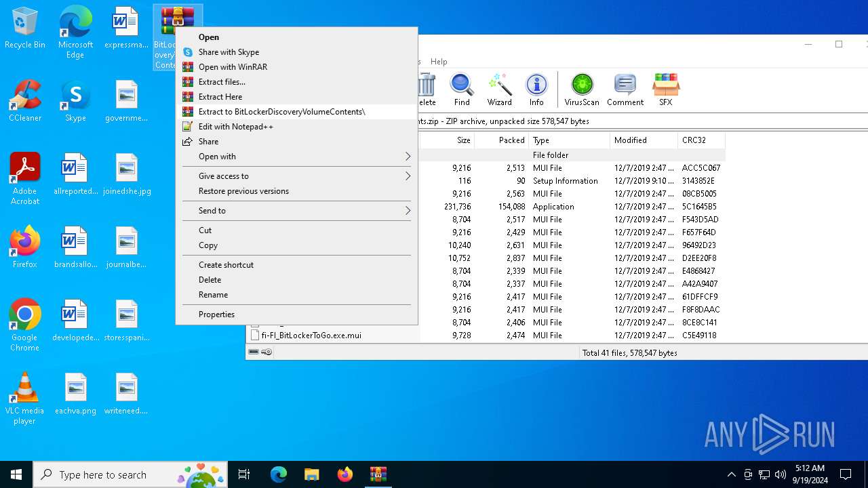868x488 pixels.
Task: Select the Firefox desktop icon
Action: [x=25, y=248]
